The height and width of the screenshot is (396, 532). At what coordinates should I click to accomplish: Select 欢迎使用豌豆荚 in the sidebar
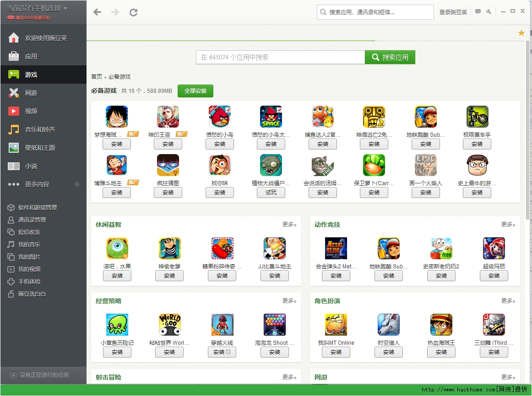43,38
